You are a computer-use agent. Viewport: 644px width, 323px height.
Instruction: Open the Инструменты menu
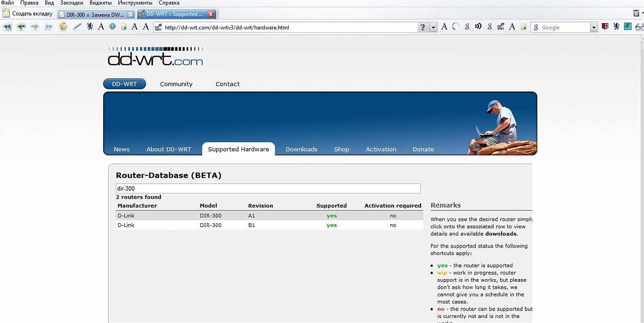pyautogui.click(x=135, y=3)
